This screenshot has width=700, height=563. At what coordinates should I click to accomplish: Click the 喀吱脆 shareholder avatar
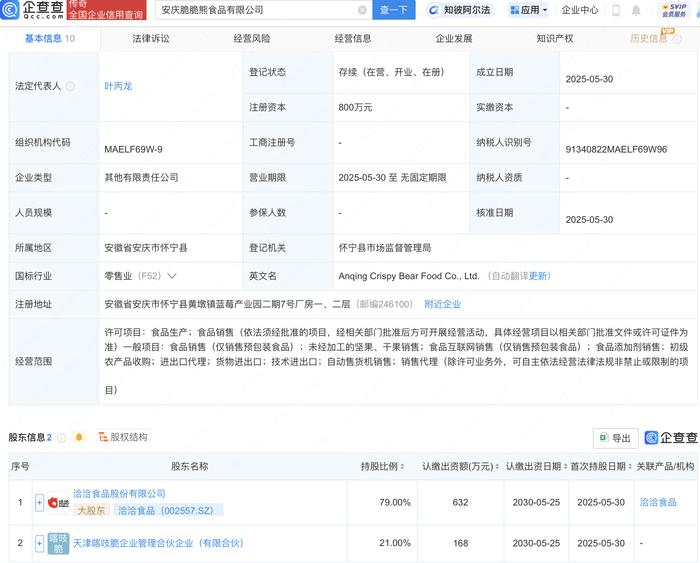tap(58, 543)
